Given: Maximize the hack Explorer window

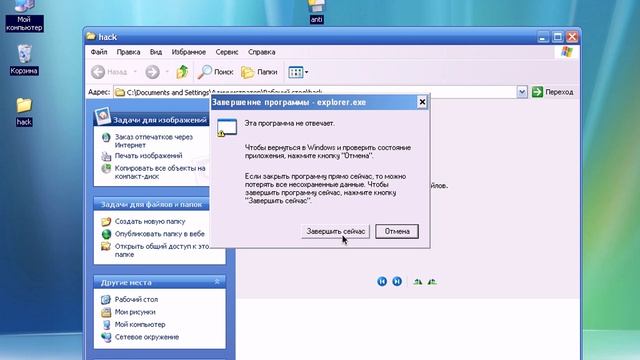Looking at the screenshot, I should tap(557, 37).
